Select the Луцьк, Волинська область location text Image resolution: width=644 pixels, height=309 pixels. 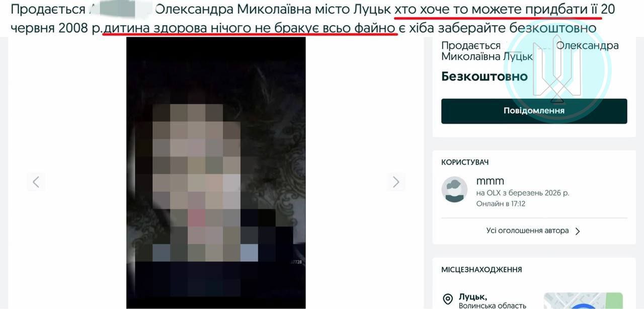[x=492, y=301]
